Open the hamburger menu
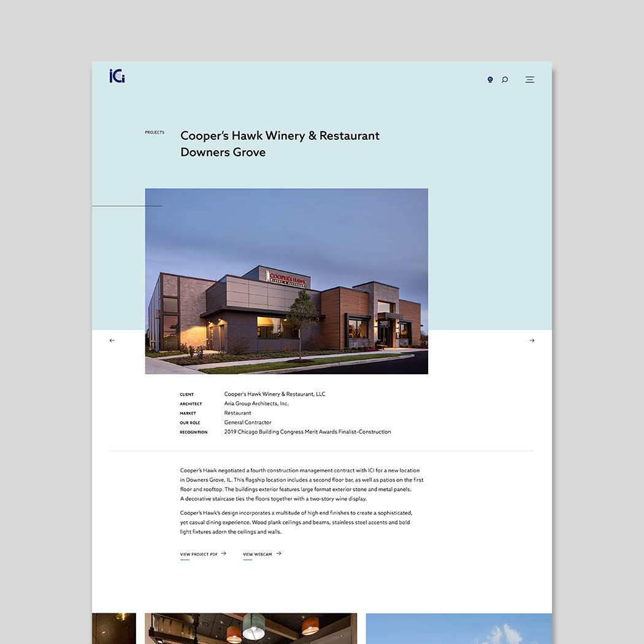Viewport: 644px width, 644px height. [530, 80]
